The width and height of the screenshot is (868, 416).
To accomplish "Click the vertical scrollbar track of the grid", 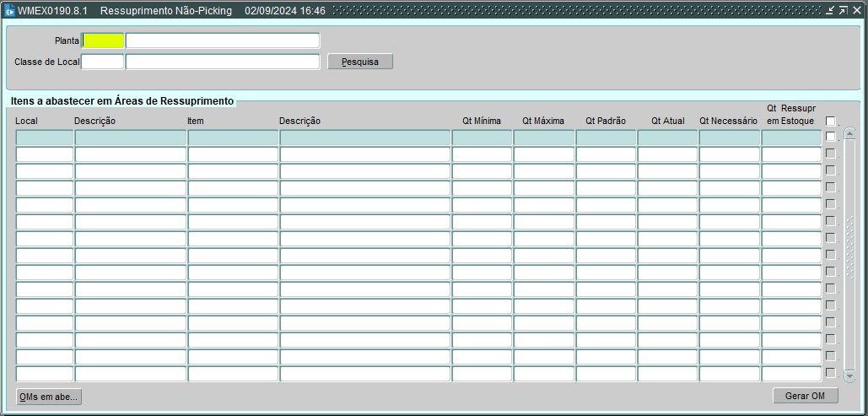I will tap(849, 255).
